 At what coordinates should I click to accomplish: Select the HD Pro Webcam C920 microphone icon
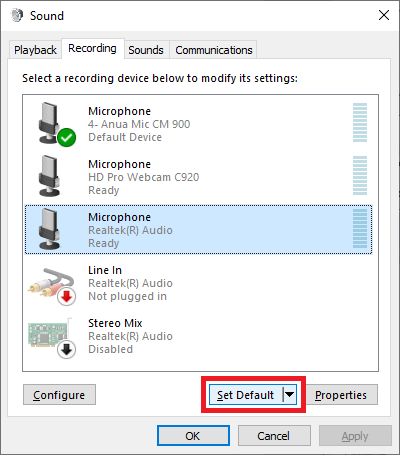point(49,176)
